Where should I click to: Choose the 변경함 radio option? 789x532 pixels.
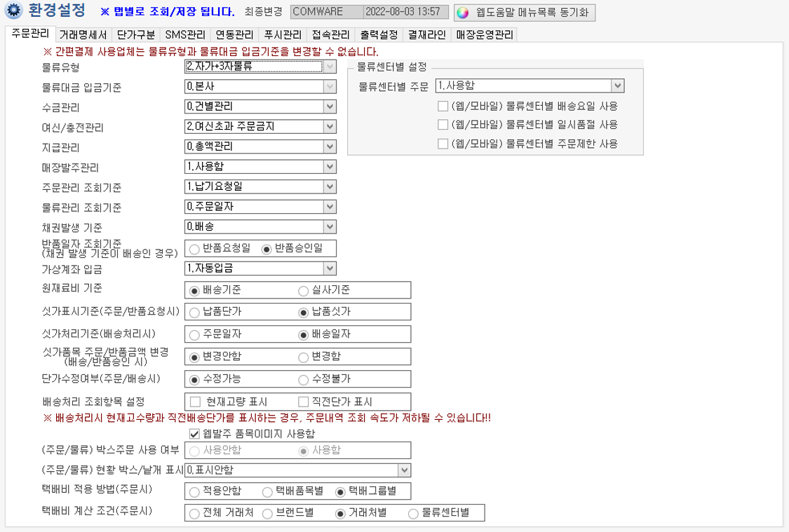click(x=303, y=357)
